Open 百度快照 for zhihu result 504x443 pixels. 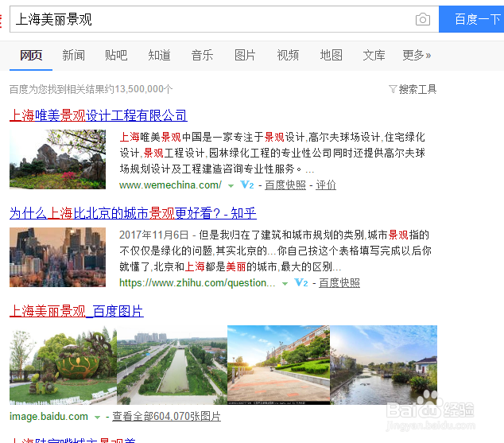339,283
